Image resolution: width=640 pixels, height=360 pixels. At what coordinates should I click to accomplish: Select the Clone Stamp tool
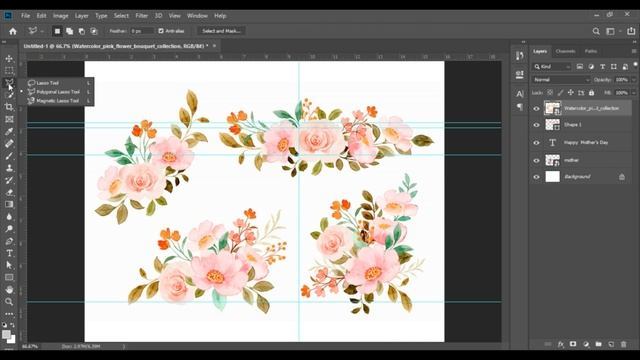pos(9,168)
